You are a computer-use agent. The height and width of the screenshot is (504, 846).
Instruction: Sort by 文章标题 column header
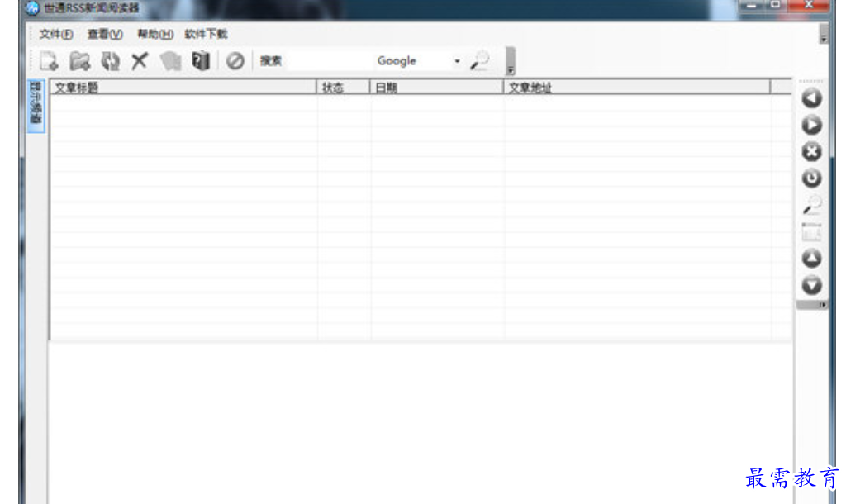point(183,88)
